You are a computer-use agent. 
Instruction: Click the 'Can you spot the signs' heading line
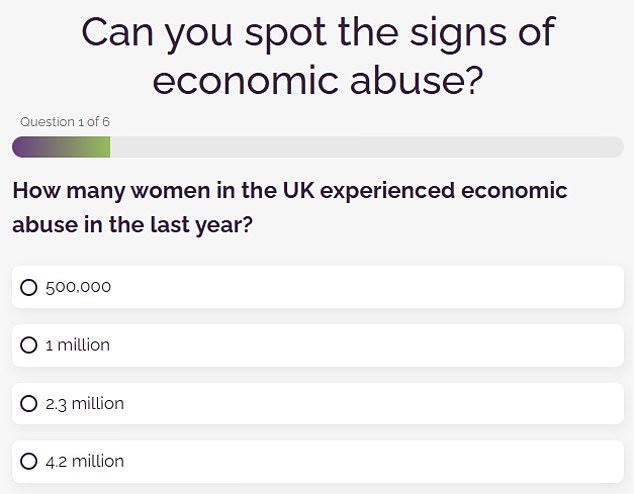[317, 32]
